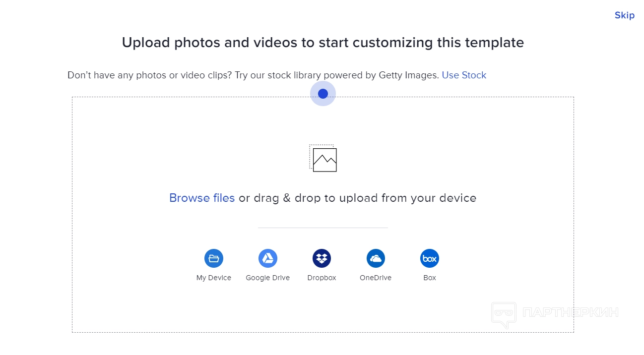The image size is (644, 355).
Task: Click the Partnerkin watermark mask icon
Action: tap(504, 314)
